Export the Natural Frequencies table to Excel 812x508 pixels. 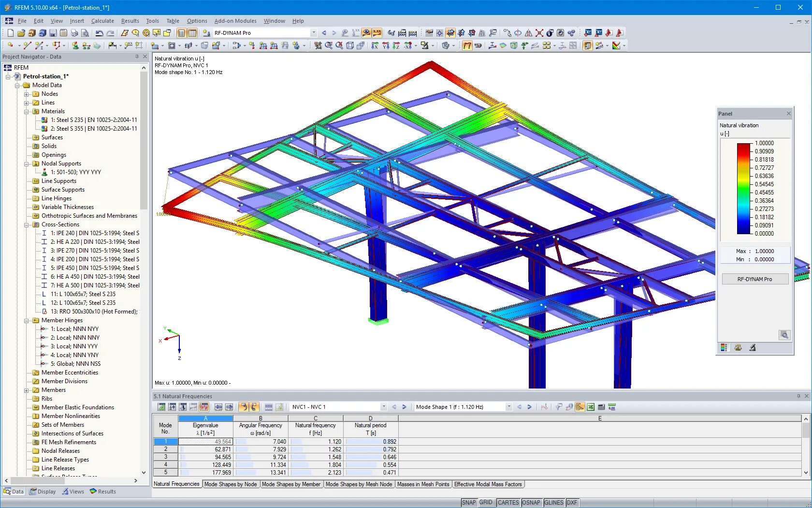click(x=590, y=408)
